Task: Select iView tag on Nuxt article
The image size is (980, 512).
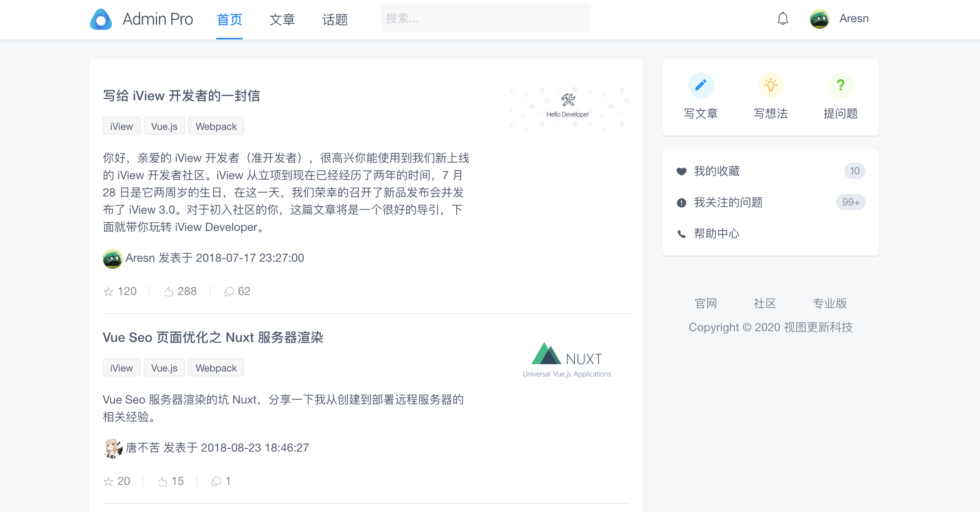Action: click(121, 368)
